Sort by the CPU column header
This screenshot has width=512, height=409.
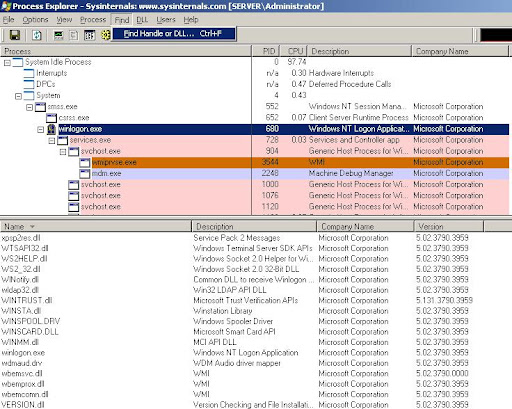[x=293, y=51]
